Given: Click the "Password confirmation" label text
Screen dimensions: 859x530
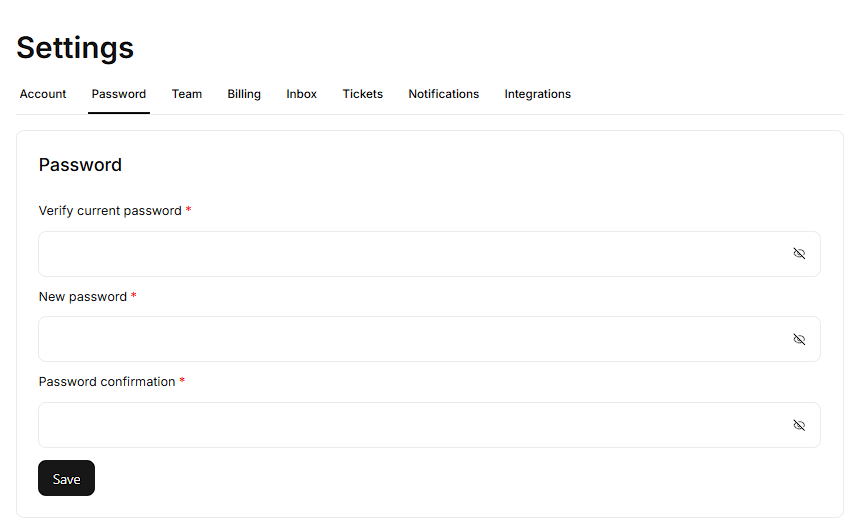Looking at the screenshot, I should 107,382.
